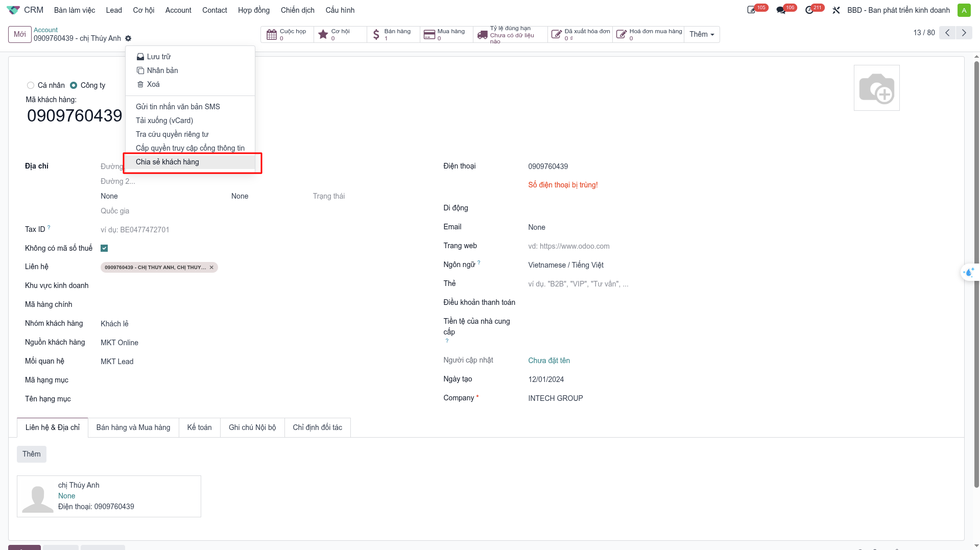Open the messages icon with 106 badge

(x=786, y=10)
